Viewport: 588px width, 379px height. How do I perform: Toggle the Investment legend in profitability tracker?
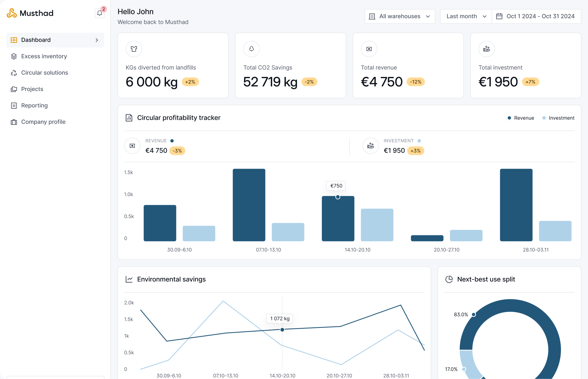558,118
